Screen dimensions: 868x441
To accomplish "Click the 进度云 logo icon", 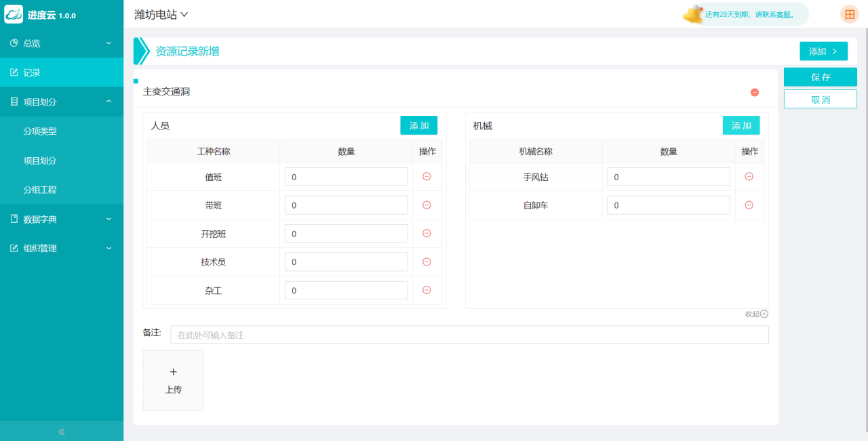I will [14, 14].
